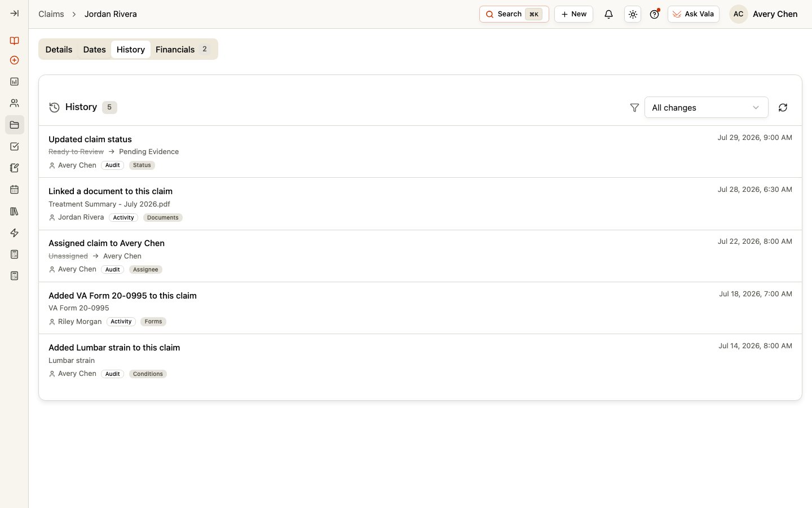The width and height of the screenshot is (812, 508).
Task: Click the Status tag
Action: click(x=142, y=165)
